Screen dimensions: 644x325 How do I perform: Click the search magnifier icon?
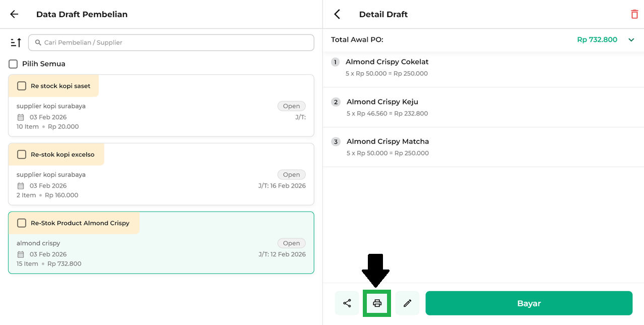38,43
